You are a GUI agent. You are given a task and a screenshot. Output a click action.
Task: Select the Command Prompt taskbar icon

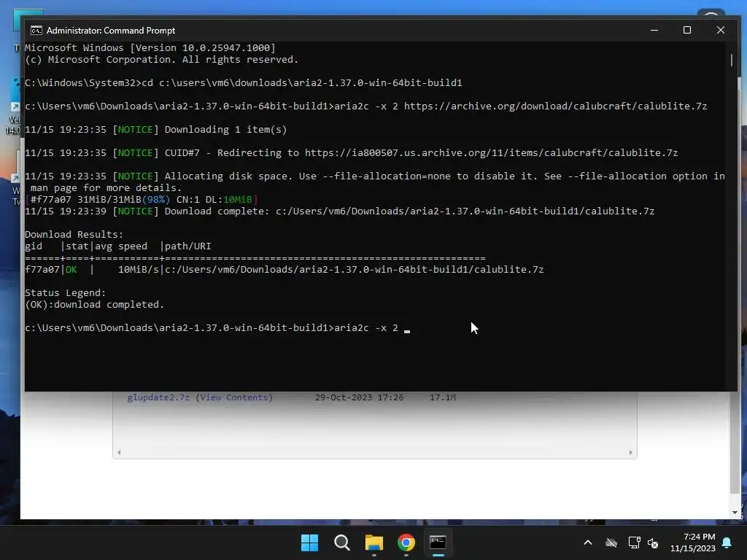click(438, 542)
